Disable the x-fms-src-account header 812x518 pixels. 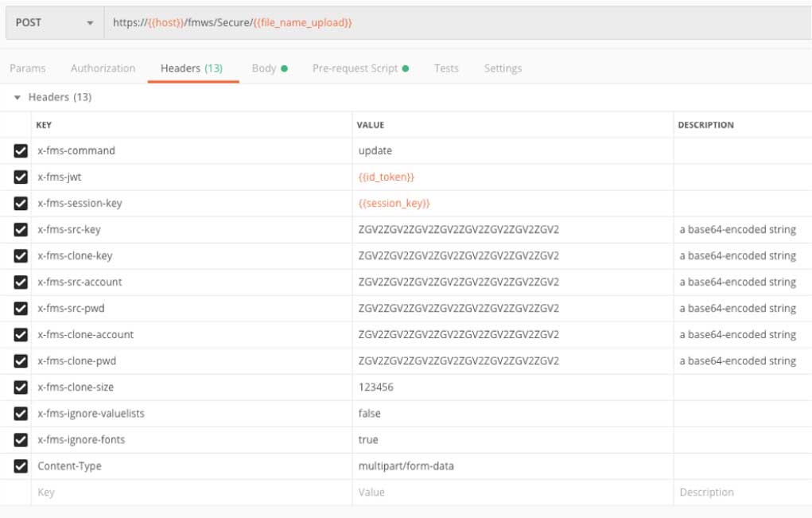[21, 282]
